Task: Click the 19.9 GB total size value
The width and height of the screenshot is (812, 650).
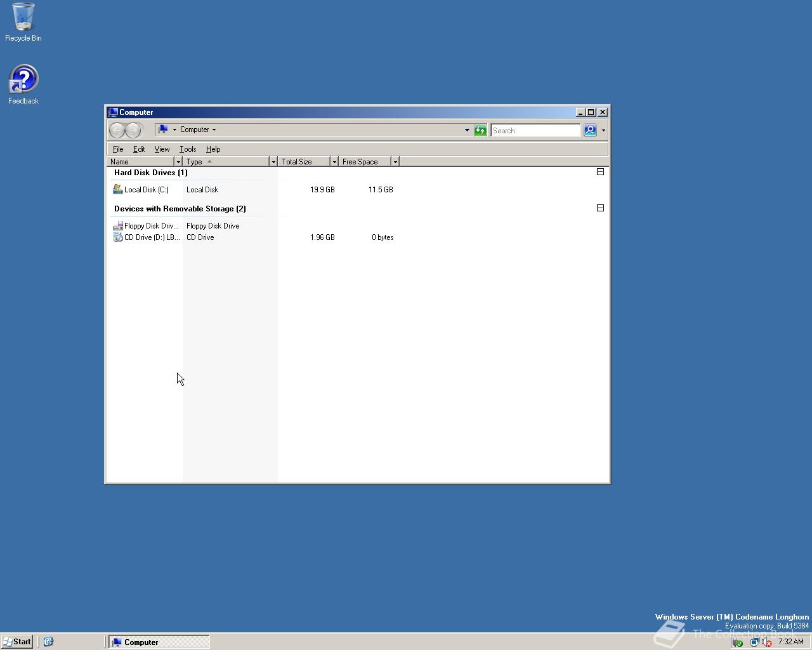Action: click(x=322, y=190)
